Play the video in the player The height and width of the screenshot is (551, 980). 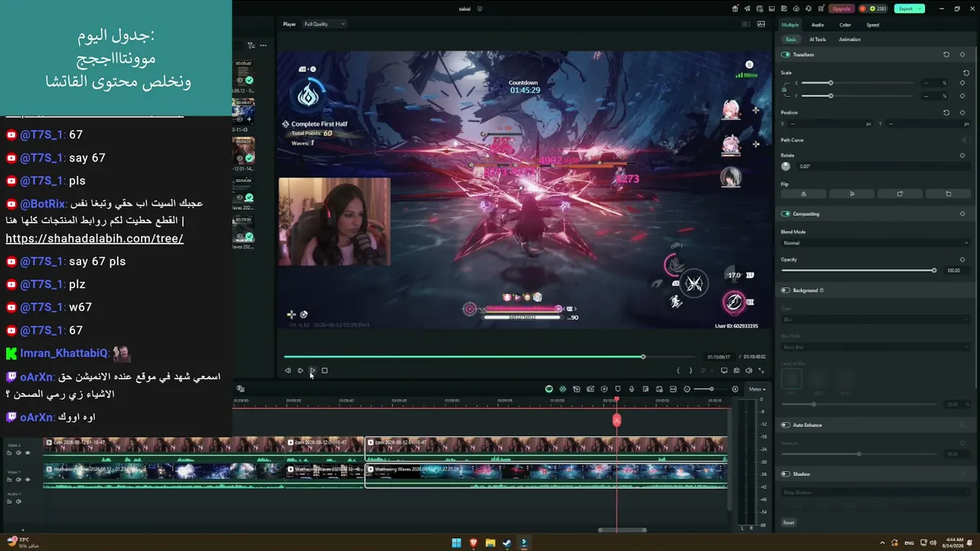pyautogui.click(x=312, y=370)
